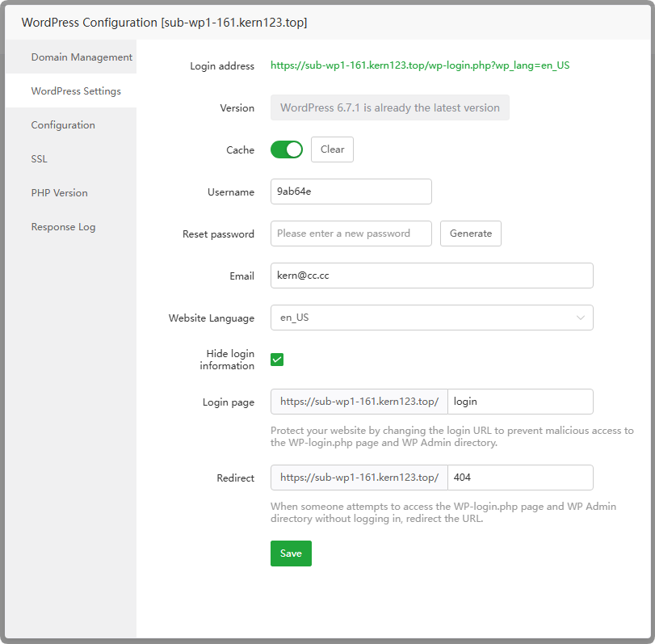Click the Website Language dropdown chevron arrow
This screenshot has height=644, width=655.
580,318
